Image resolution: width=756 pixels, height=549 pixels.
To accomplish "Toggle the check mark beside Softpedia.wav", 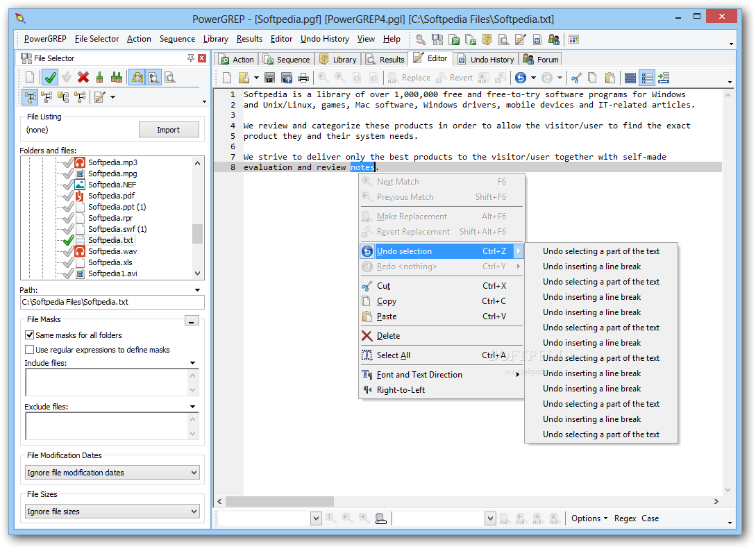I will click(68, 251).
